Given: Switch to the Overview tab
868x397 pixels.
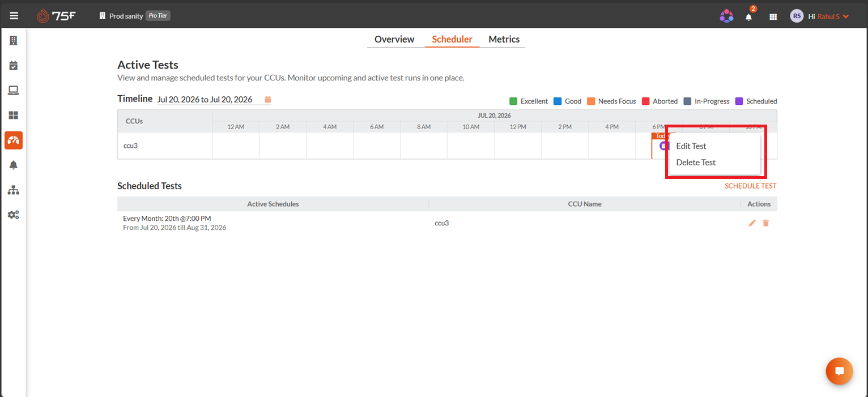Looking at the screenshot, I should pos(394,39).
